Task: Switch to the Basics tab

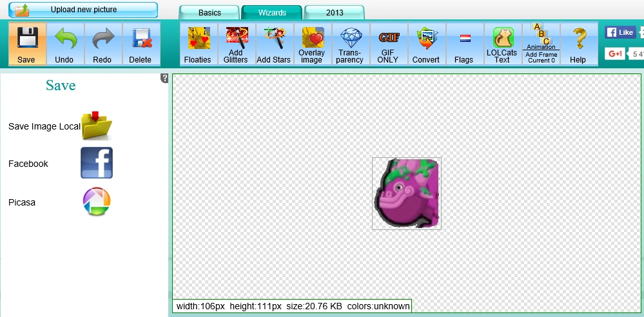Action: (210, 12)
